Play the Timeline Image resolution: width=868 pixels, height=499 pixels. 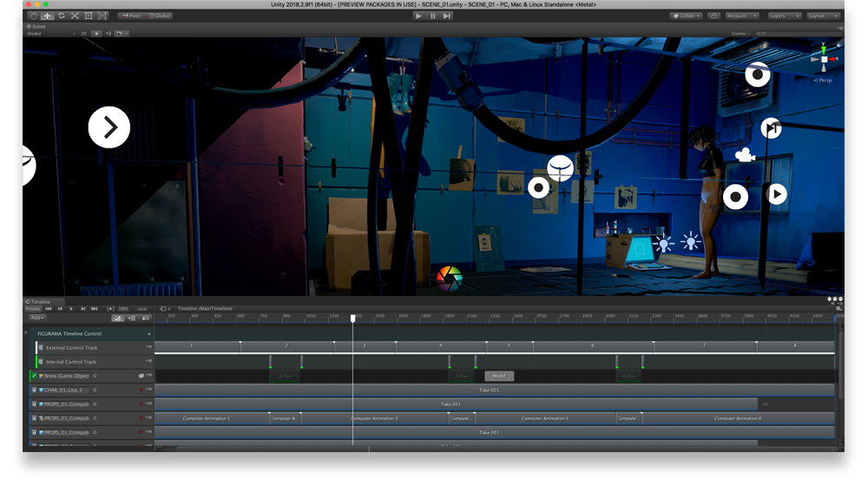tap(71, 309)
